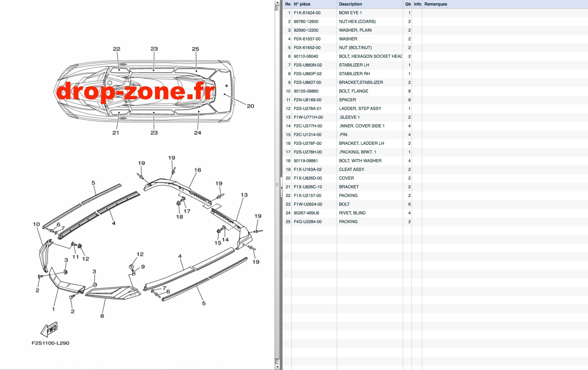Select the BOLT, FLANGE row

pos(435,91)
